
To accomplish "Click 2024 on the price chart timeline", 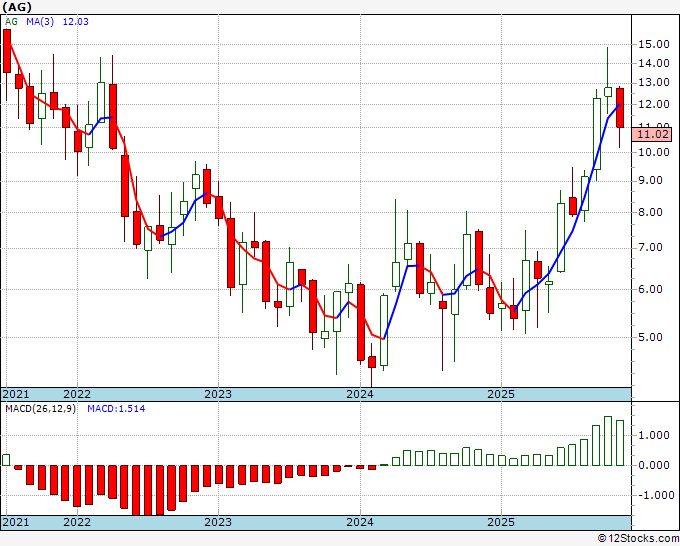I will (x=360, y=394).
